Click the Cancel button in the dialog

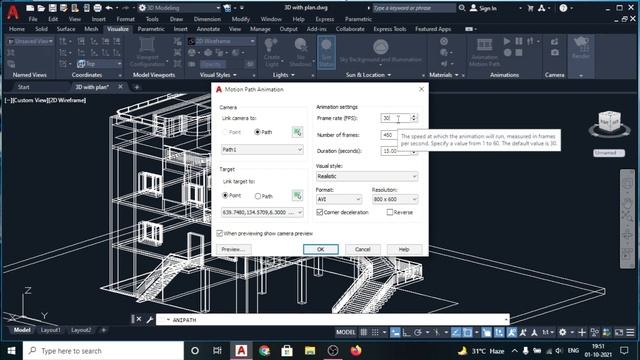362,249
